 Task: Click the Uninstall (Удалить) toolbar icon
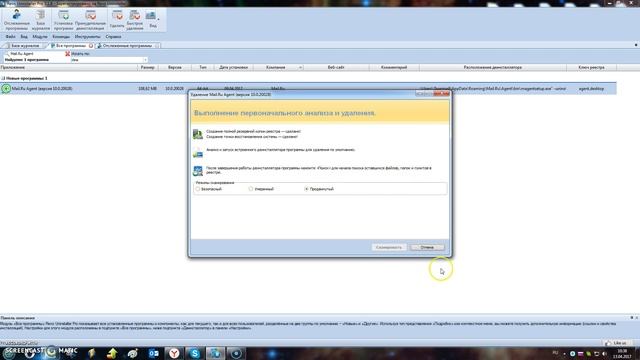(117, 20)
